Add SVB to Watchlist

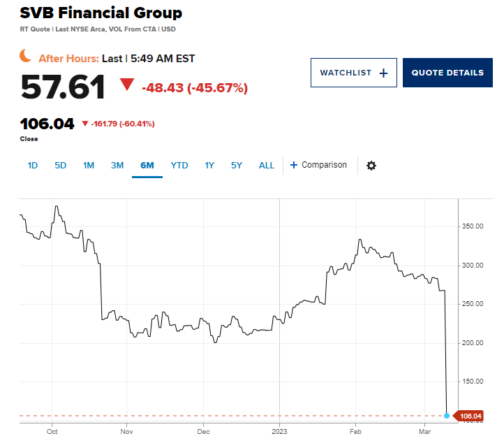353,73
